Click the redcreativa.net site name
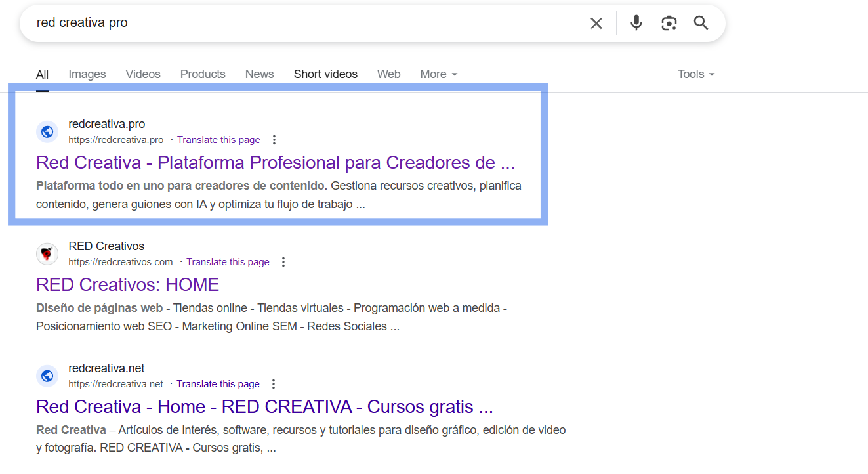 point(106,368)
